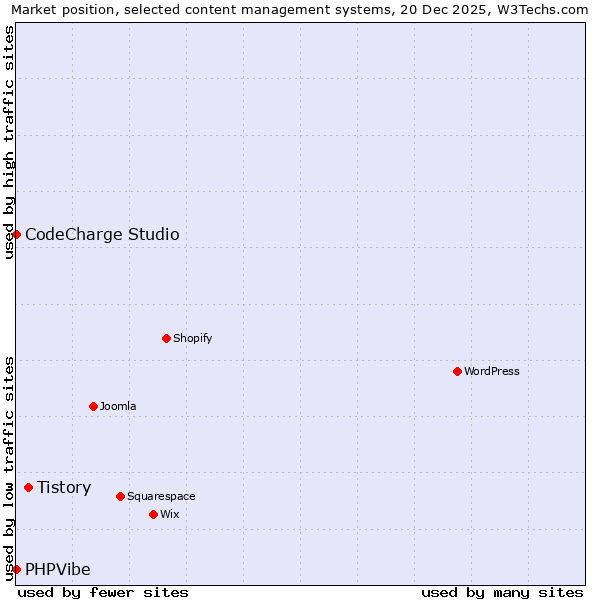Click the red diamond marker for WordPress
Screen dimensions: 600x600
tap(457, 371)
